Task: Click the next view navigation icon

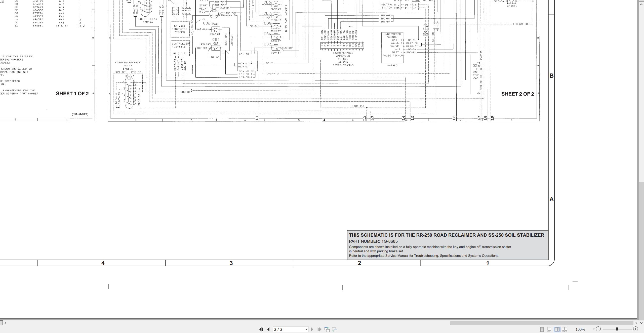Action: 335,329
